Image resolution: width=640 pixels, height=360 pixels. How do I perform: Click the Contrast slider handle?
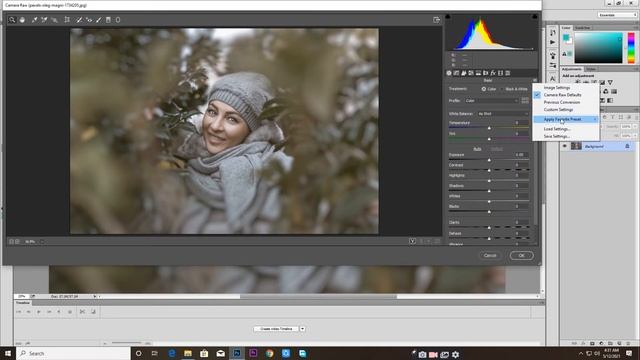tap(489, 170)
